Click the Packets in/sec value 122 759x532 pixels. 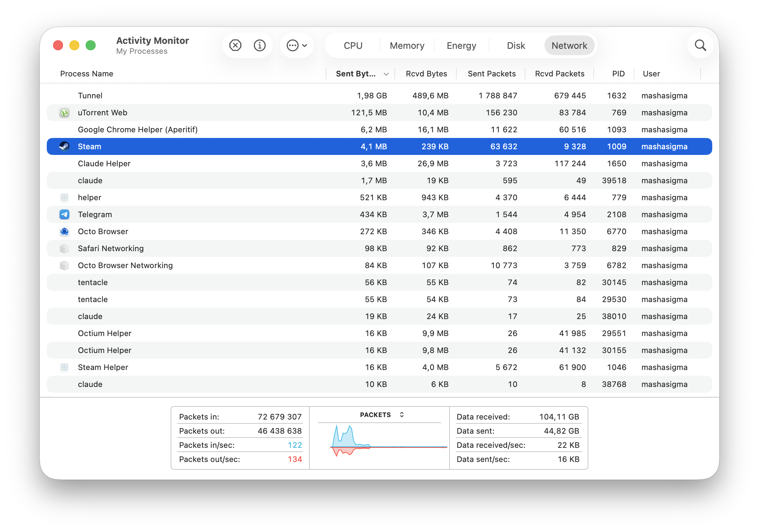pos(295,445)
